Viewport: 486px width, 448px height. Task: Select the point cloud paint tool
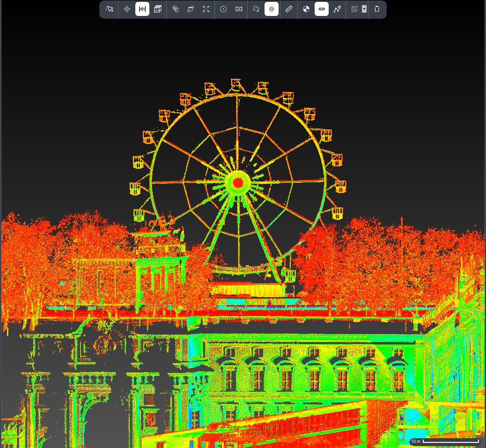(x=256, y=9)
